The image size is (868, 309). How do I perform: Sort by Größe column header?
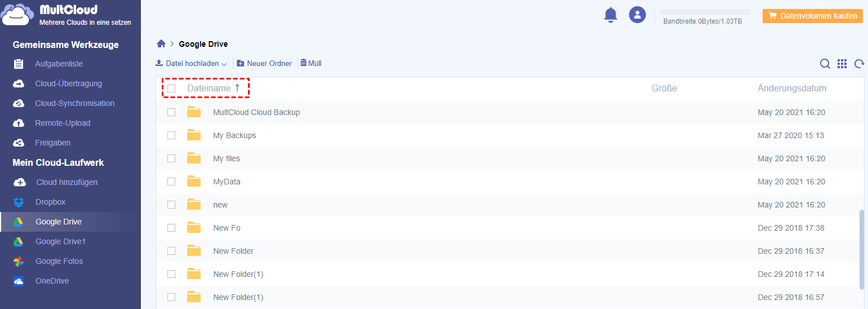(x=664, y=88)
